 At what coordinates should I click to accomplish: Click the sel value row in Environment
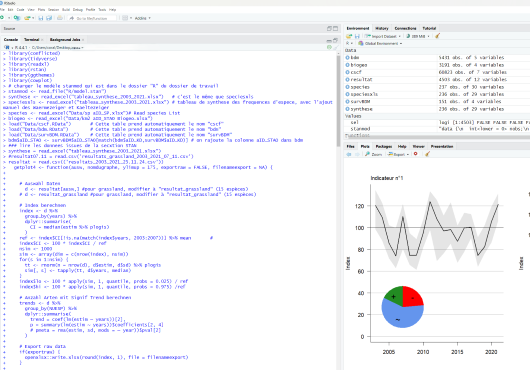click(437, 122)
